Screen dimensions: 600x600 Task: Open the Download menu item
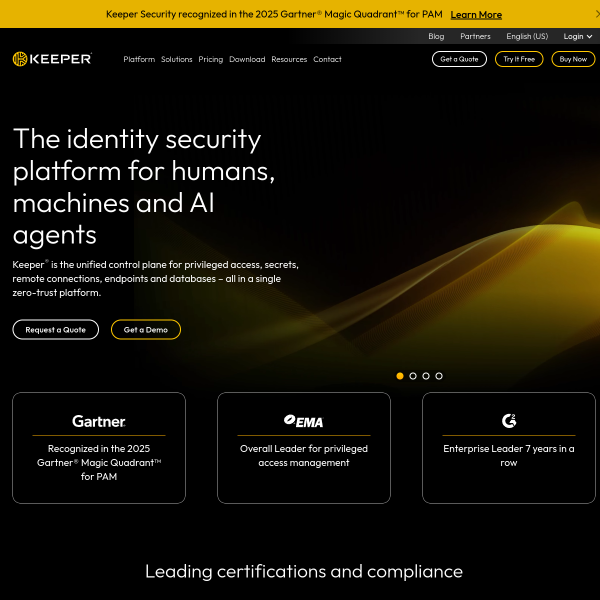coord(247,59)
